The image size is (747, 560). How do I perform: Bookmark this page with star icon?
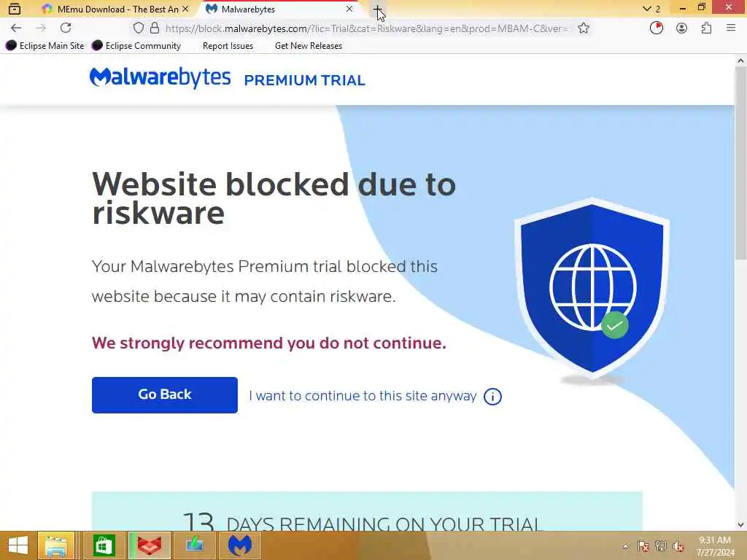(x=583, y=28)
